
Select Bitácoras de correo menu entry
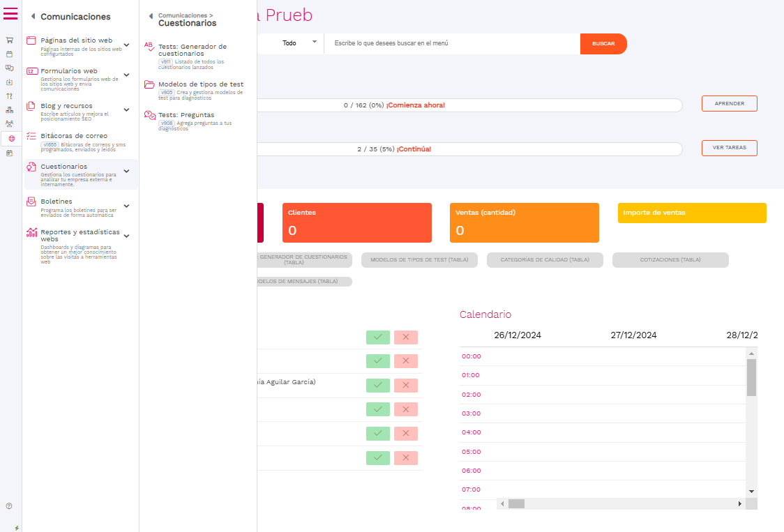point(74,136)
